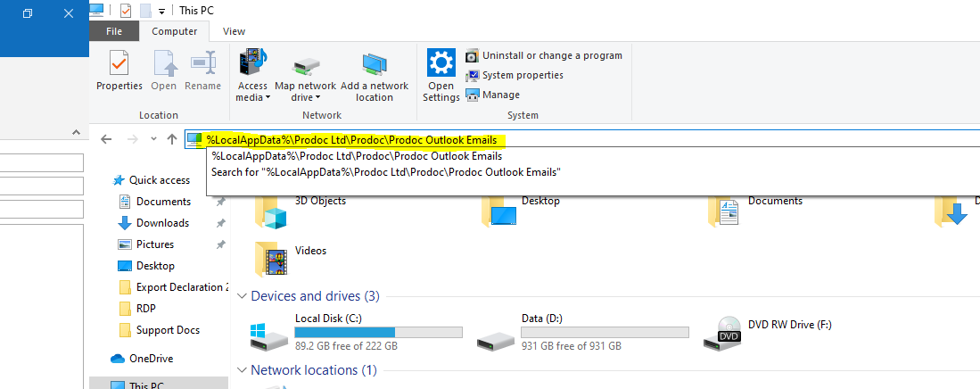Open the Customize Quick Access Toolbar dropdown
The width and height of the screenshot is (980, 389).
[161, 11]
